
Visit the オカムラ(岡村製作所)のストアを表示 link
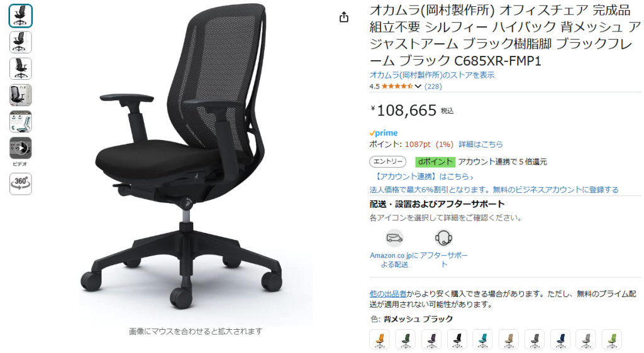coord(431,75)
